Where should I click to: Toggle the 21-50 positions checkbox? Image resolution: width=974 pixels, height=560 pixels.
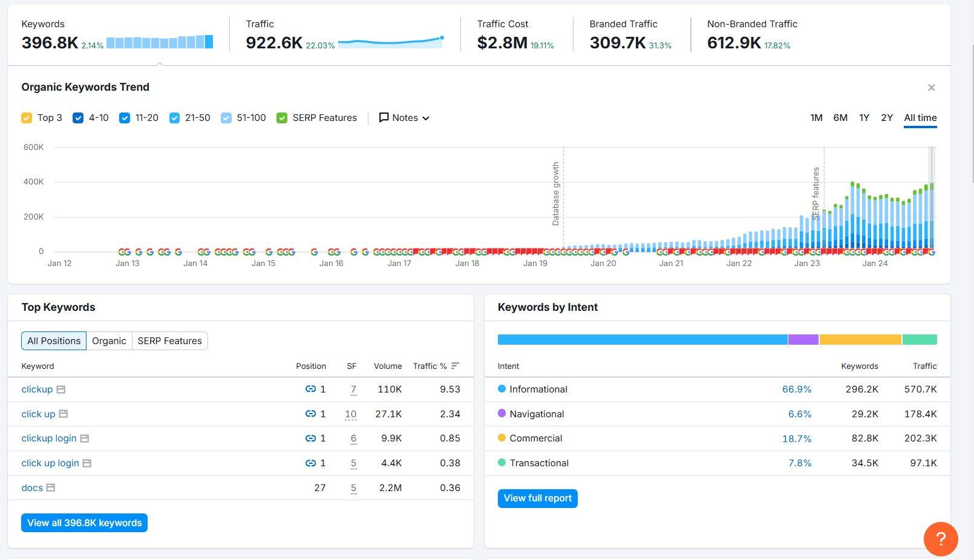174,118
